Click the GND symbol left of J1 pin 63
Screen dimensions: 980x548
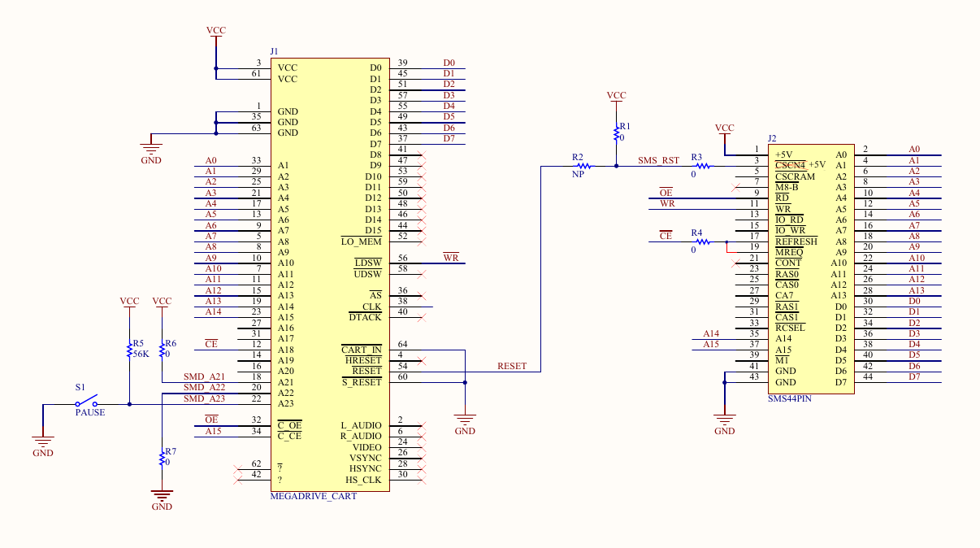(150, 149)
